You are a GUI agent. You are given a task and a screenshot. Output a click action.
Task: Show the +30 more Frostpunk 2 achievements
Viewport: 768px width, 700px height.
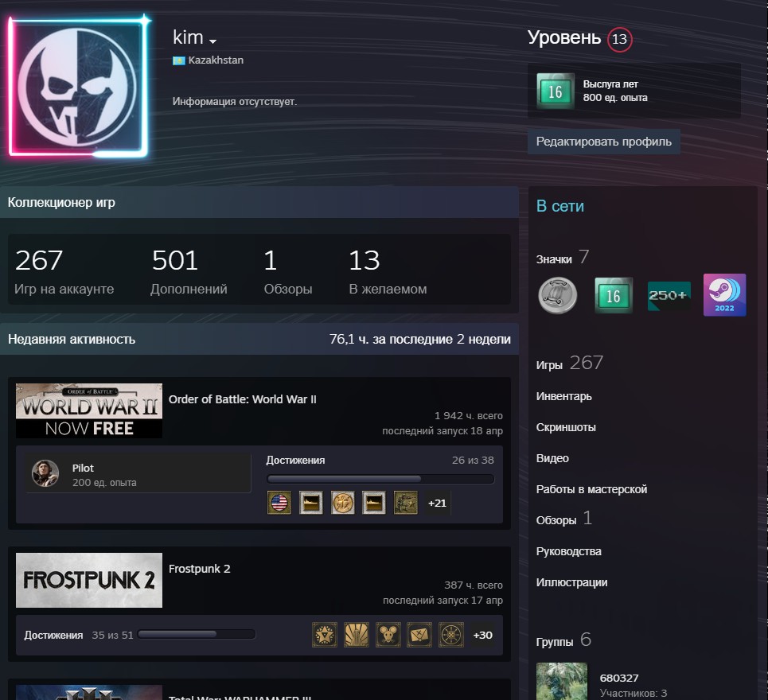click(x=483, y=635)
